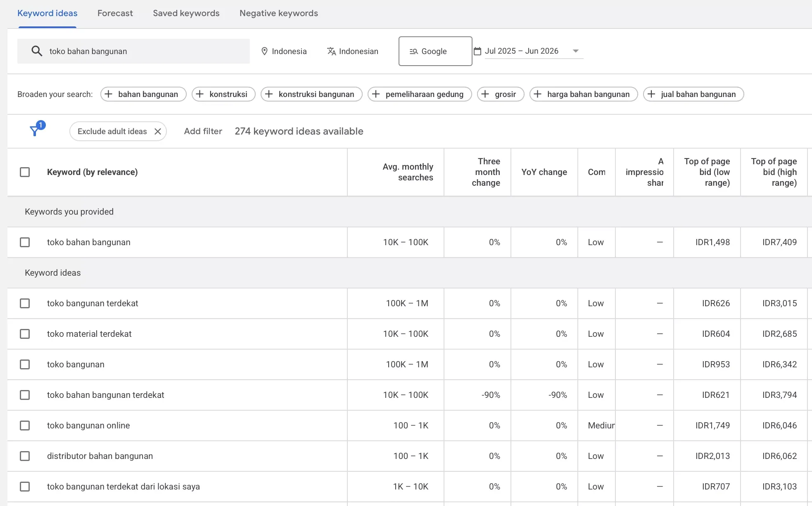Click plus icon on harga bahan bangunan chip
This screenshot has width=812, height=506.
(538, 94)
